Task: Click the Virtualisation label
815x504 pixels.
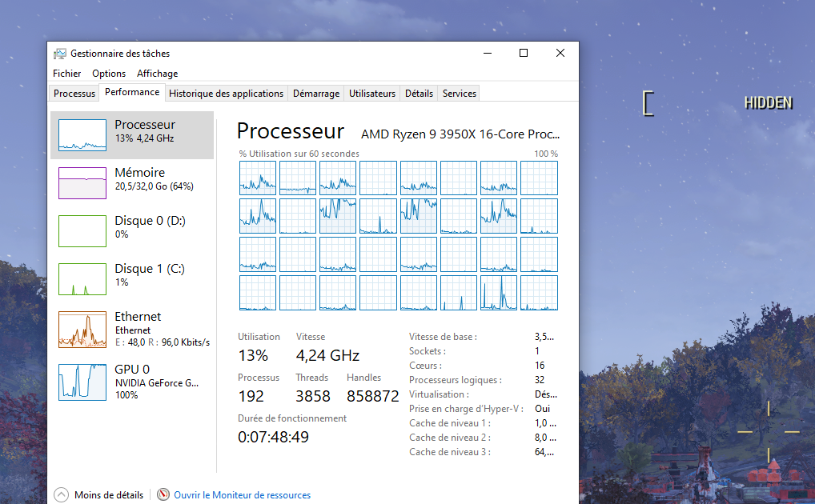Action: coord(440,394)
